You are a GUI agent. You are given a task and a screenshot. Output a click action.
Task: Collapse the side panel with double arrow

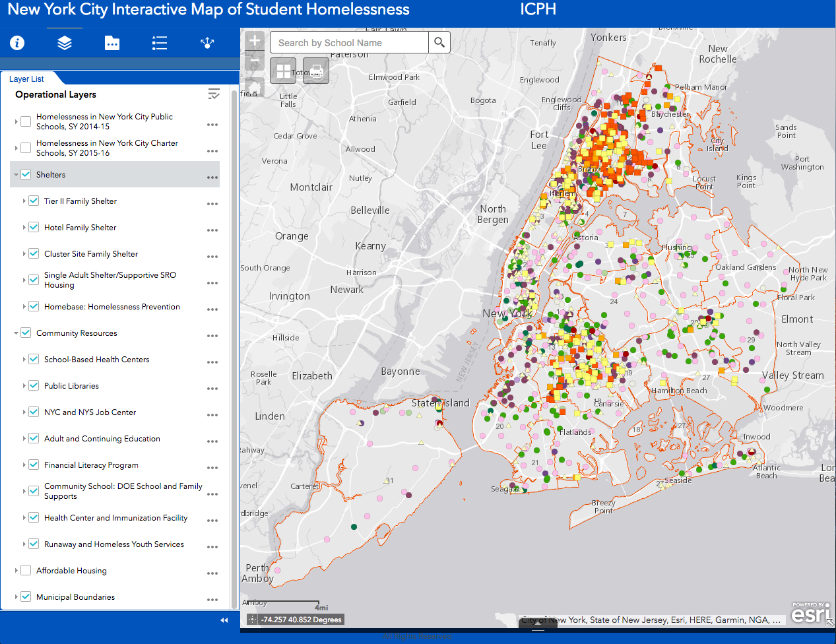(224, 620)
